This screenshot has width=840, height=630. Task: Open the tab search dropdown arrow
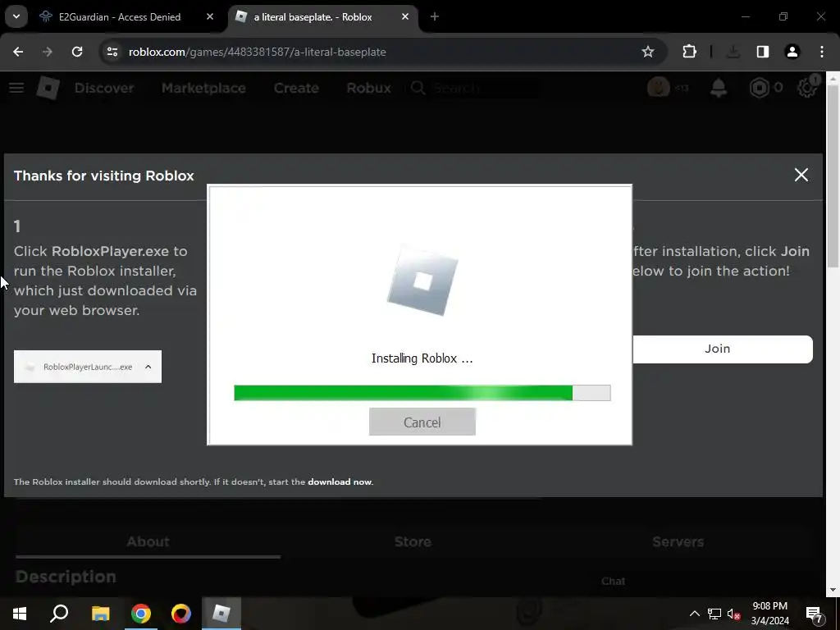[16, 16]
